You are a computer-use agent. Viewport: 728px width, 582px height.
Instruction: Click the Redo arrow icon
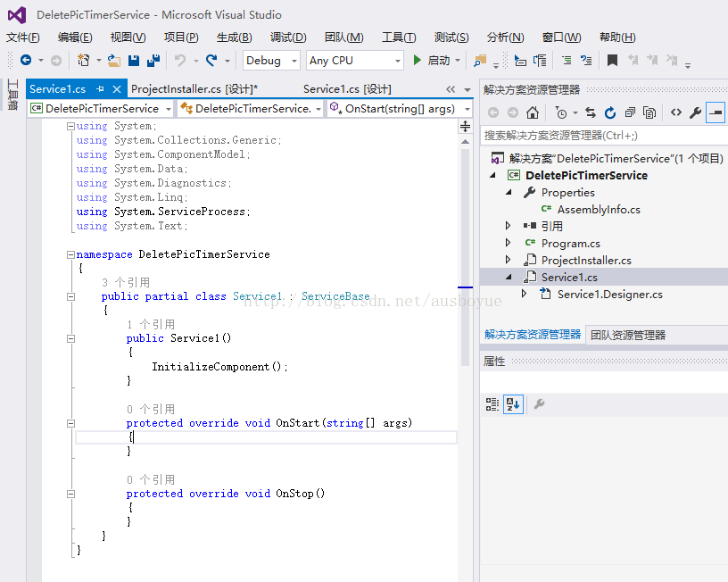[x=211, y=60]
